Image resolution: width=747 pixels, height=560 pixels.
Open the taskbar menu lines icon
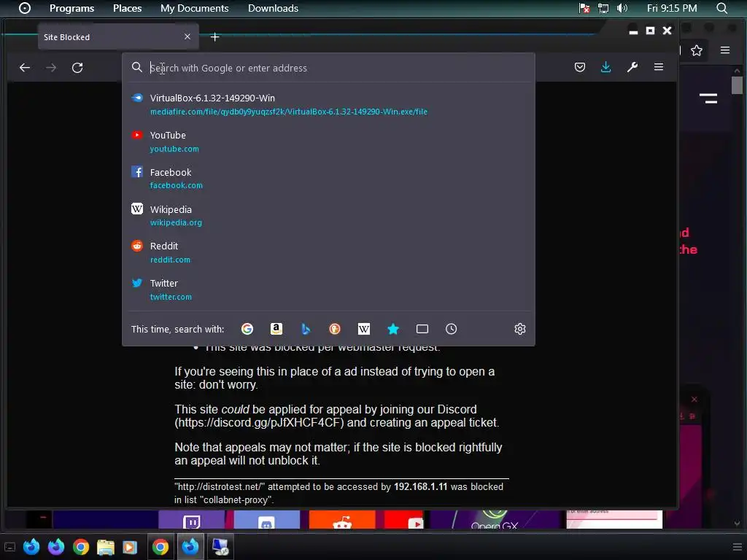pyautogui.click(x=737, y=547)
